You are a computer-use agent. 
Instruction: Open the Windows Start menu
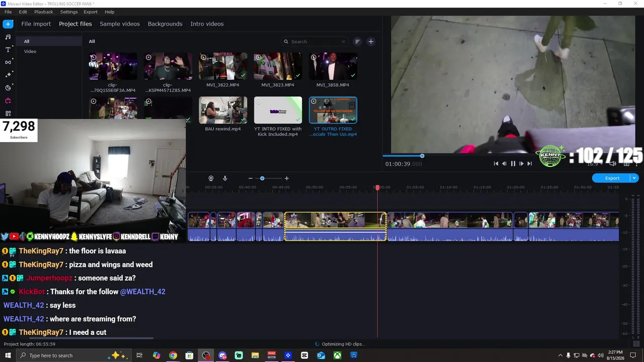pyautogui.click(x=8, y=355)
